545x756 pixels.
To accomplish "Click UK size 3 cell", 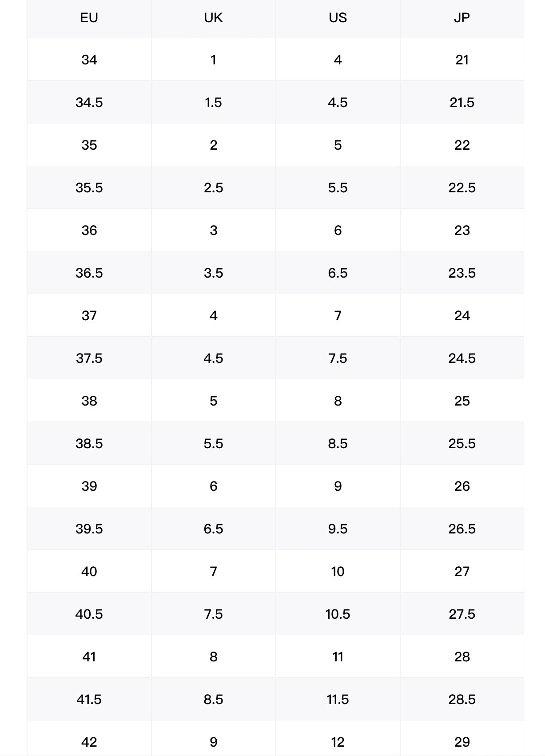I will (x=213, y=230).
